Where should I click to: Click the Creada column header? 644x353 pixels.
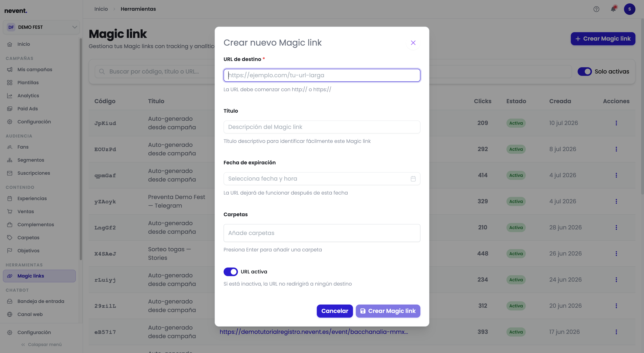click(x=560, y=101)
